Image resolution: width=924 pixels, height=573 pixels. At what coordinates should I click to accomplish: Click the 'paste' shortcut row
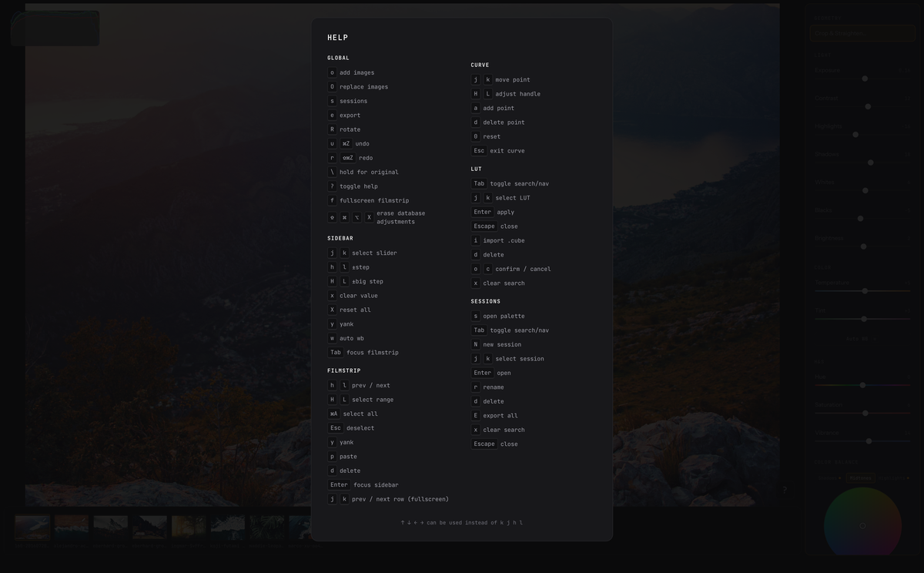click(343, 457)
